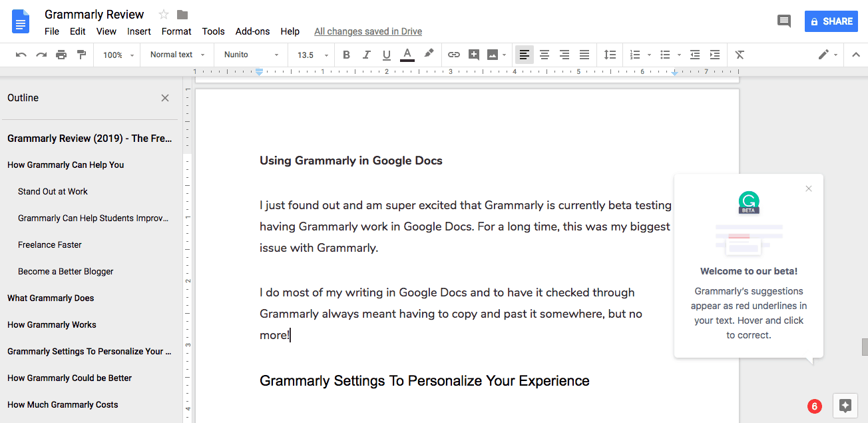Click the document title Grammarly Review
The image size is (868, 423).
click(x=94, y=14)
